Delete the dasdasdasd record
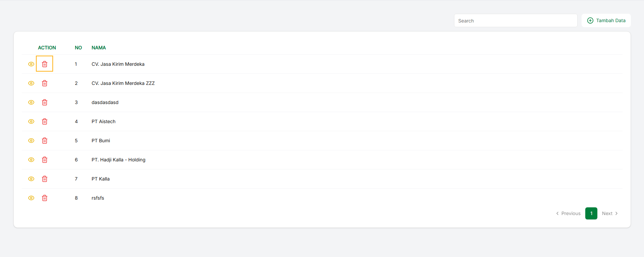This screenshot has width=644, height=257. 45,102
